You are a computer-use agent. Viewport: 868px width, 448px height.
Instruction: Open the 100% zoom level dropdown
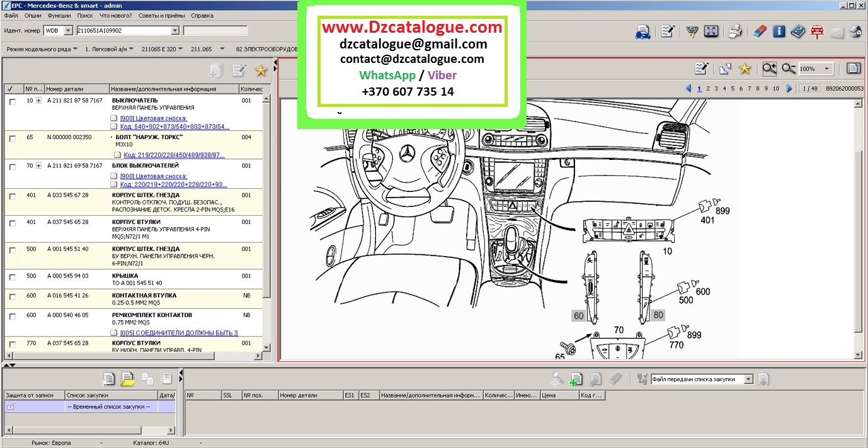pos(826,69)
